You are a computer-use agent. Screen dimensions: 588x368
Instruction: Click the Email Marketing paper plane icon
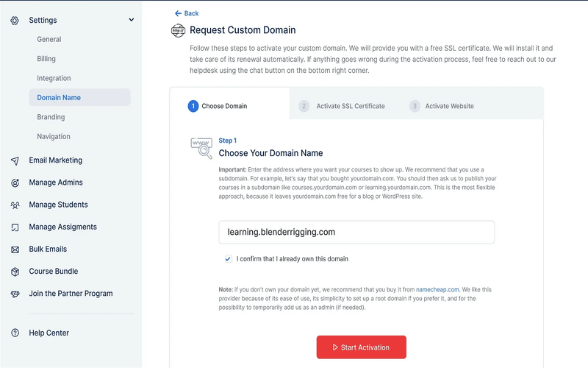tap(15, 160)
